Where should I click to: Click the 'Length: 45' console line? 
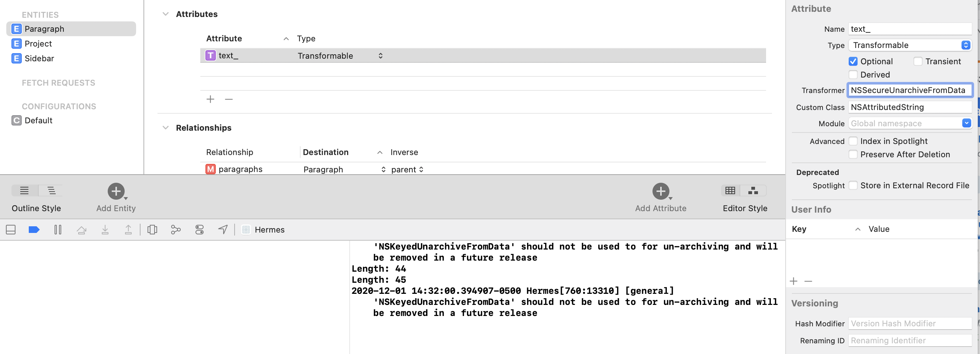(x=378, y=280)
